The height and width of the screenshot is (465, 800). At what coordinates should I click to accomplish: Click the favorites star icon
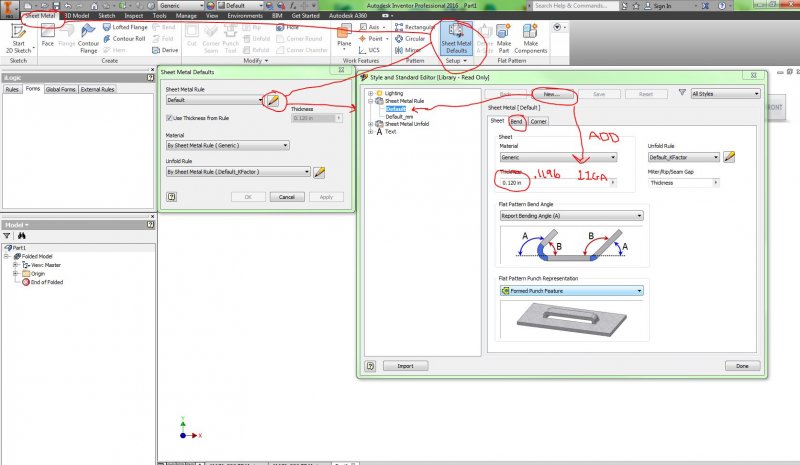pyautogui.click(x=636, y=6)
